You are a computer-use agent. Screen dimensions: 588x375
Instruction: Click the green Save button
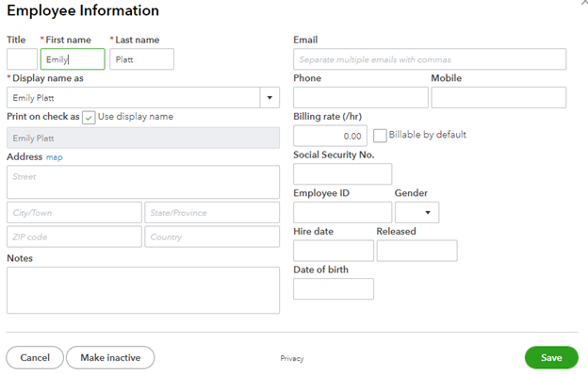pyautogui.click(x=551, y=358)
